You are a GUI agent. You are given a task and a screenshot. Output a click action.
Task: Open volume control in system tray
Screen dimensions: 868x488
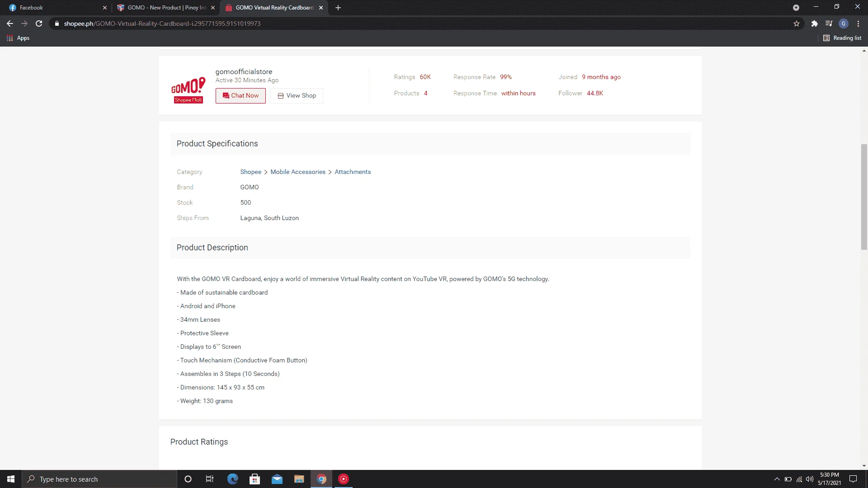click(810, 479)
